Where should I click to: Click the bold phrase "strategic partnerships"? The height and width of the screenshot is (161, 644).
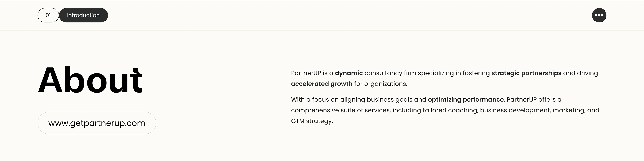pos(526,73)
